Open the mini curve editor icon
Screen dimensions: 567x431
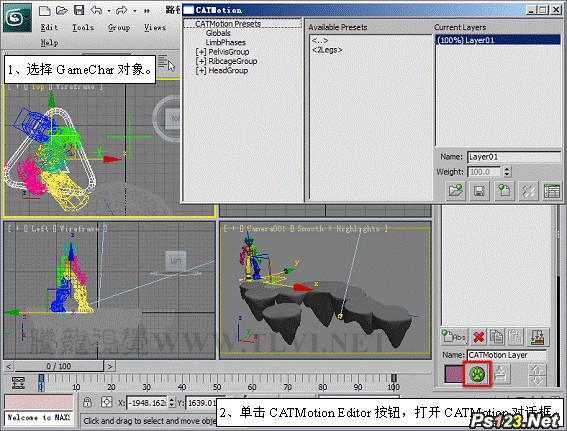(18, 383)
